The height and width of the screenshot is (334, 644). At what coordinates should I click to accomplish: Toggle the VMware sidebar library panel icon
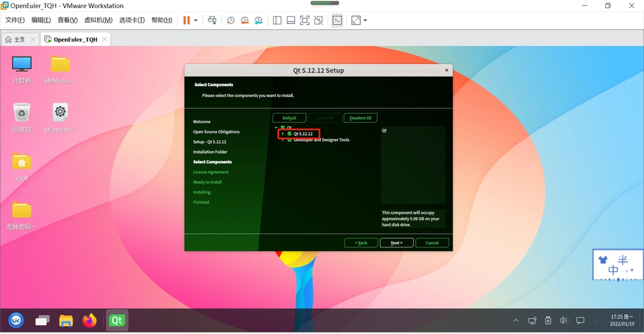click(277, 20)
